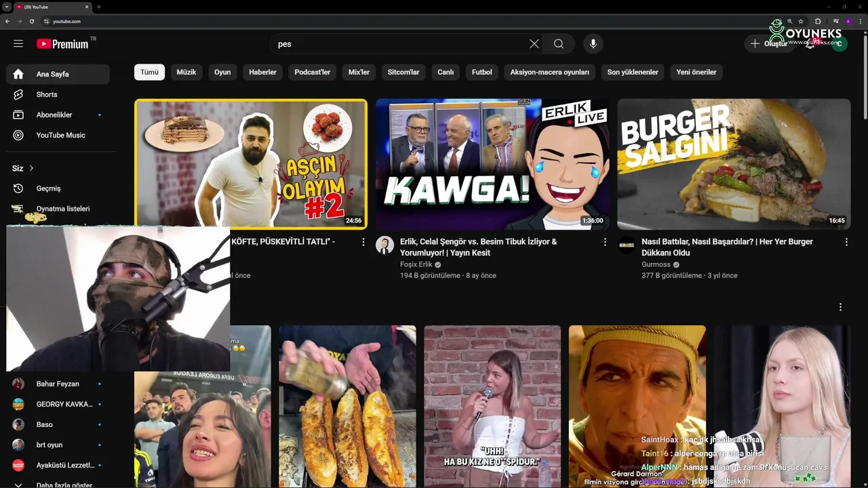Open site information icon beside youtube.com
The image size is (868, 488).
(x=46, y=21)
